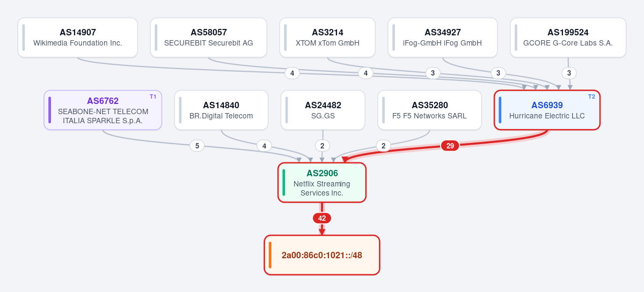The image size is (644, 292).
Task: Select the AS14907 Wikimedia Foundation node
Action: pos(78,38)
